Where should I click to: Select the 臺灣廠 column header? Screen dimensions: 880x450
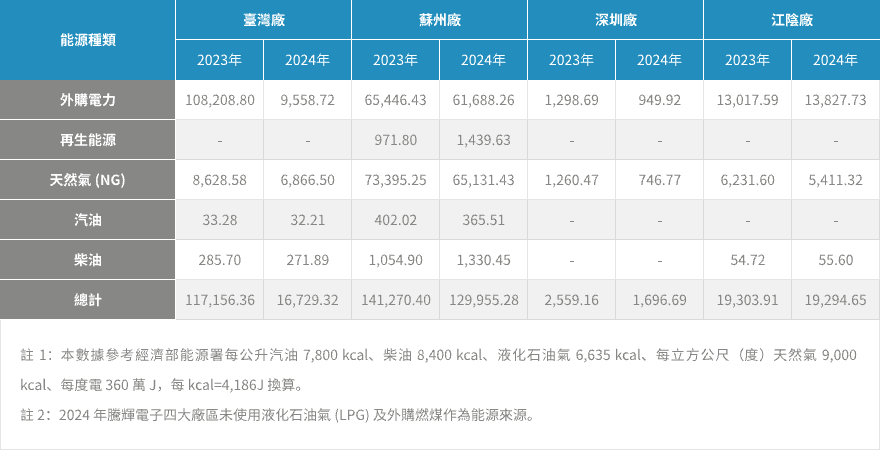(x=264, y=20)
